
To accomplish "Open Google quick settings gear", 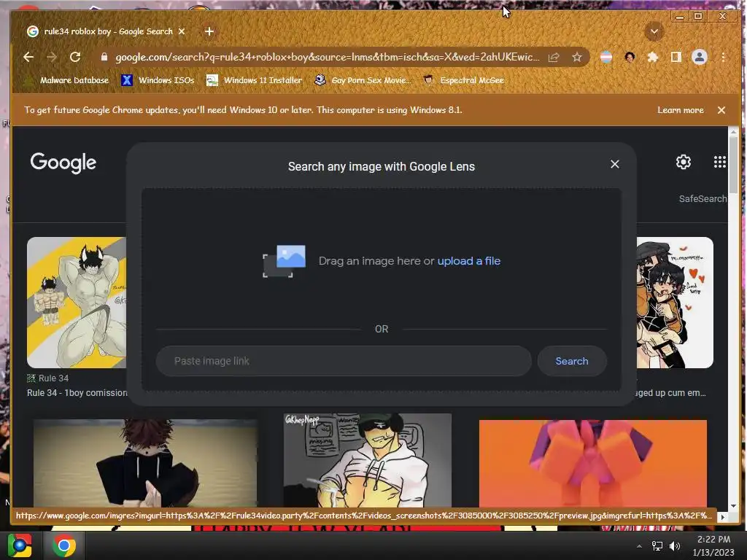I will click(683, 162).
